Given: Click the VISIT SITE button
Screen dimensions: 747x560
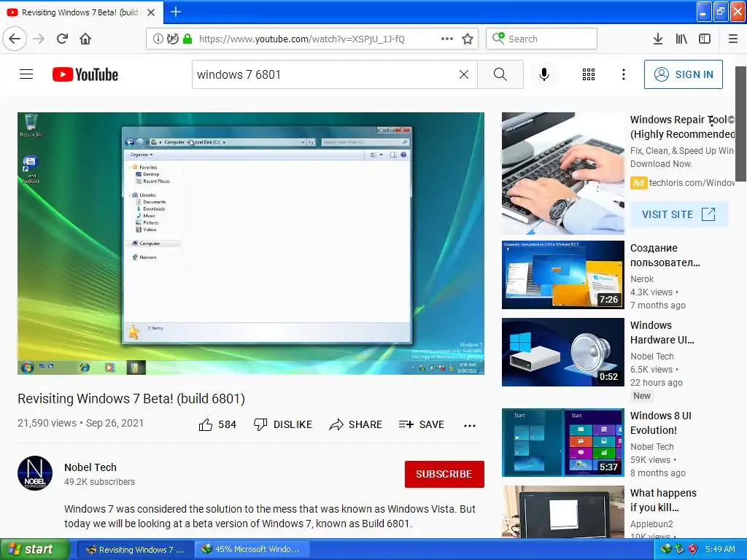Looking at the screenshot, I should 679,214.
